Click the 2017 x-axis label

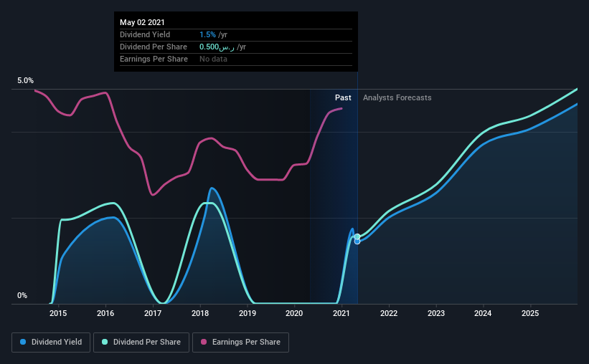[x=153, y=313]
